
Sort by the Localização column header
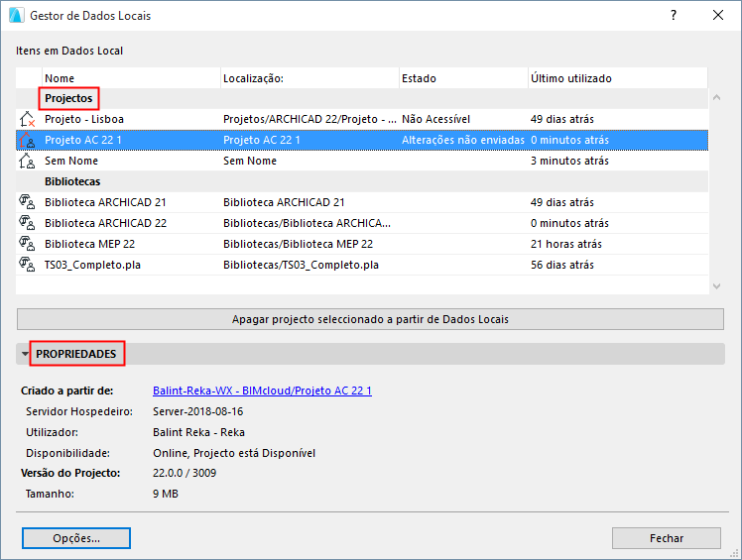[309, 78]
